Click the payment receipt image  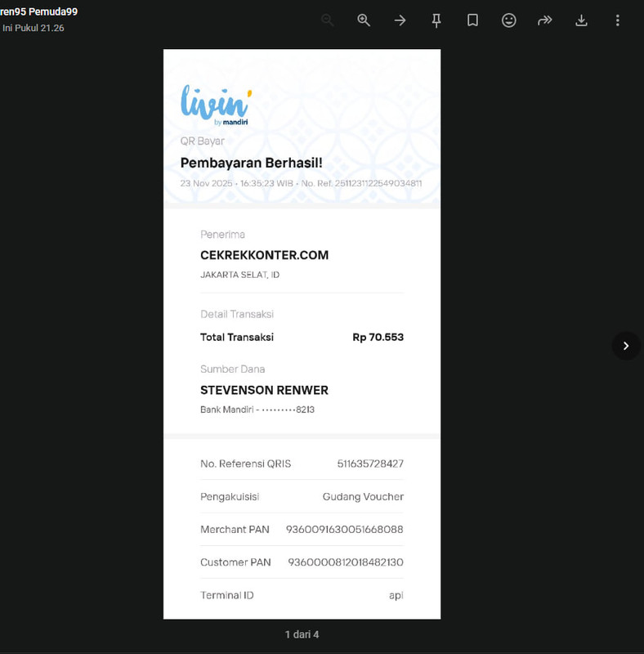[302, 334]
